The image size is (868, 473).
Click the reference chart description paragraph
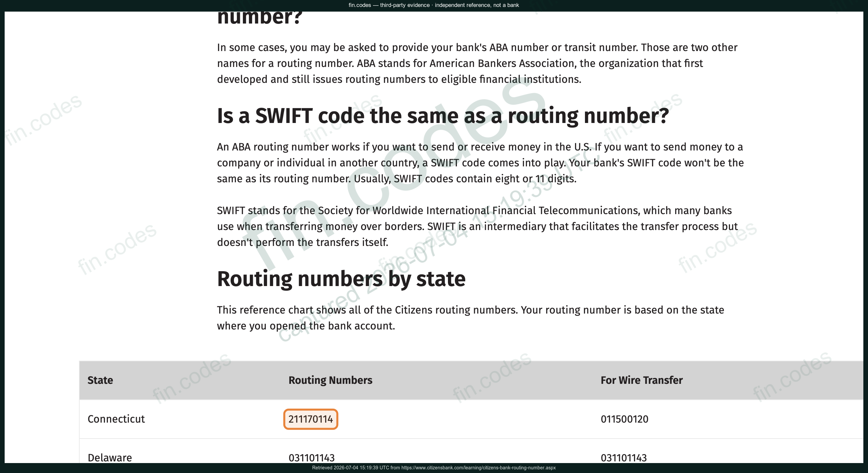pos(470,318)
